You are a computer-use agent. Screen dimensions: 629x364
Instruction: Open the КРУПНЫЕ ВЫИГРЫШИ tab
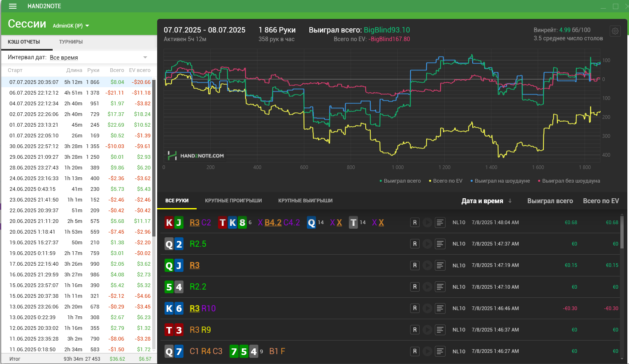pos(305,201)
